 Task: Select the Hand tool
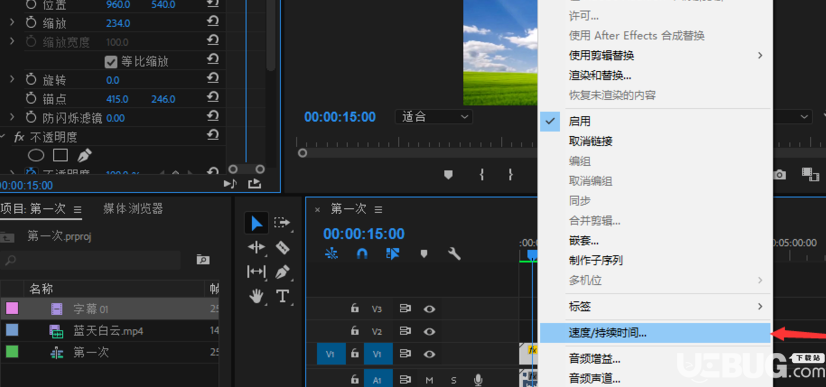(x=257, y=296)
